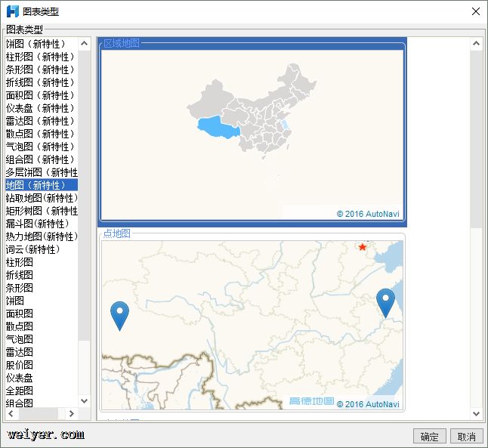Click the 确定 button
The height and width of the screenshot is (448, 488).
429,437
